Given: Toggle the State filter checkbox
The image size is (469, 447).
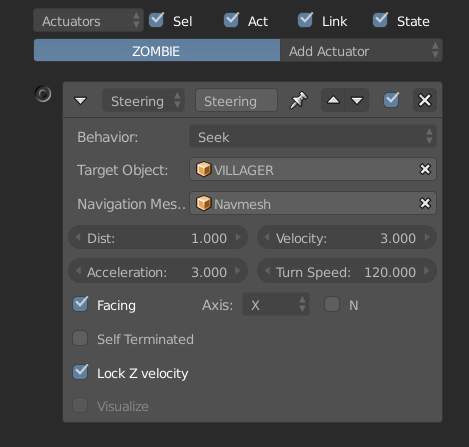Looking at the screenshot, I should (380, 20).
